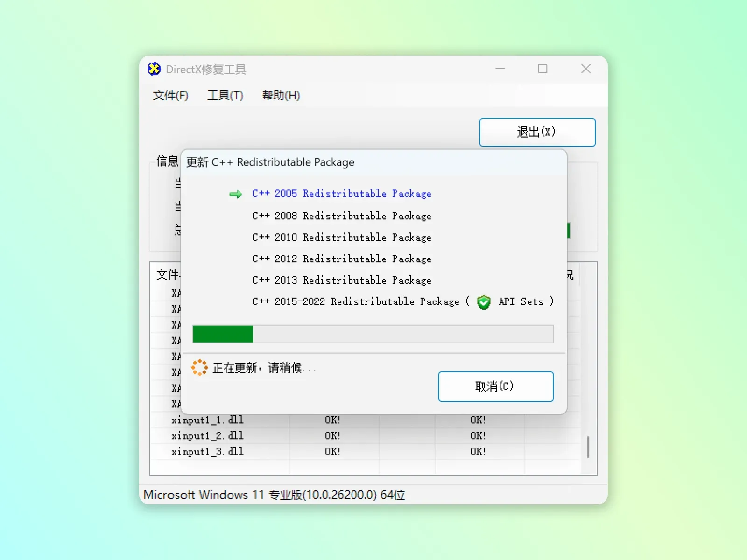Select the xinput1_3.dll row
Screen dimensions: 747x560
coord(366,452)
